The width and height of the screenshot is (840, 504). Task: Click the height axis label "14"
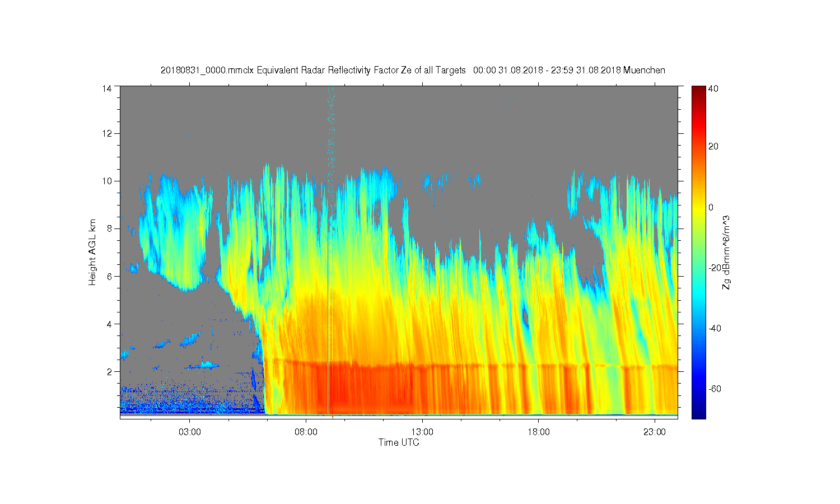pyautogui.click(x=106, y=88)
